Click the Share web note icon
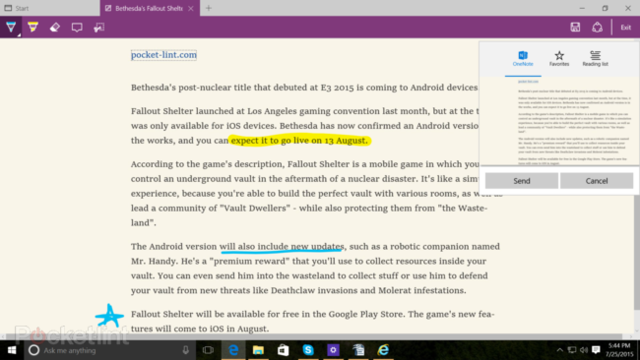The width and height of the screenshot is (640, 360). (597, 27)
